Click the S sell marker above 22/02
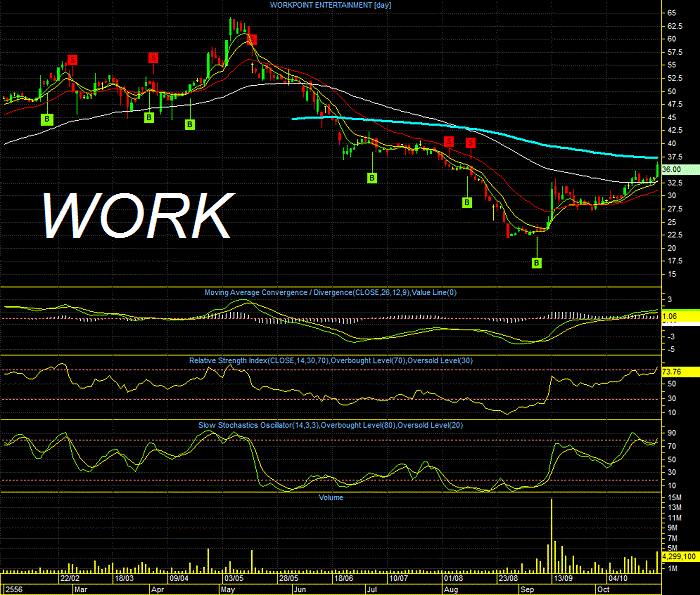This screenshot has width=700, height=595. point(72,59)
